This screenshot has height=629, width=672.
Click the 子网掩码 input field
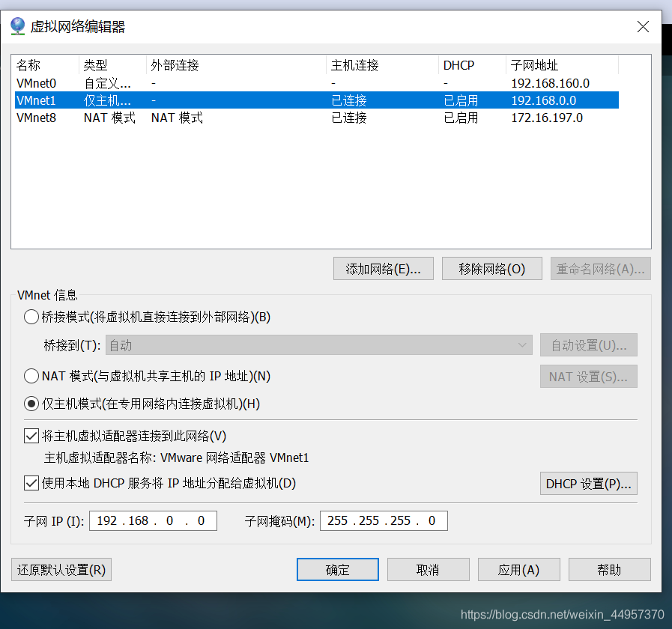click(x=384, y=520)
